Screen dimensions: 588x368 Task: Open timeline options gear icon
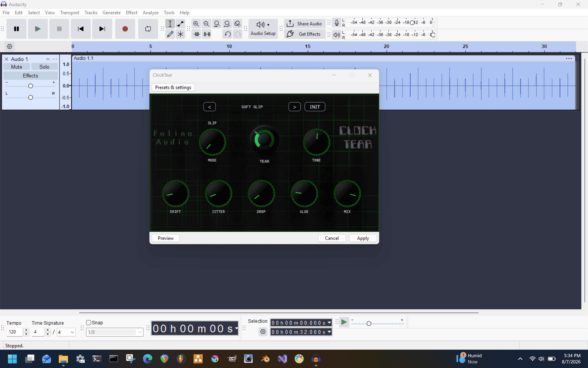click(9, 47)
